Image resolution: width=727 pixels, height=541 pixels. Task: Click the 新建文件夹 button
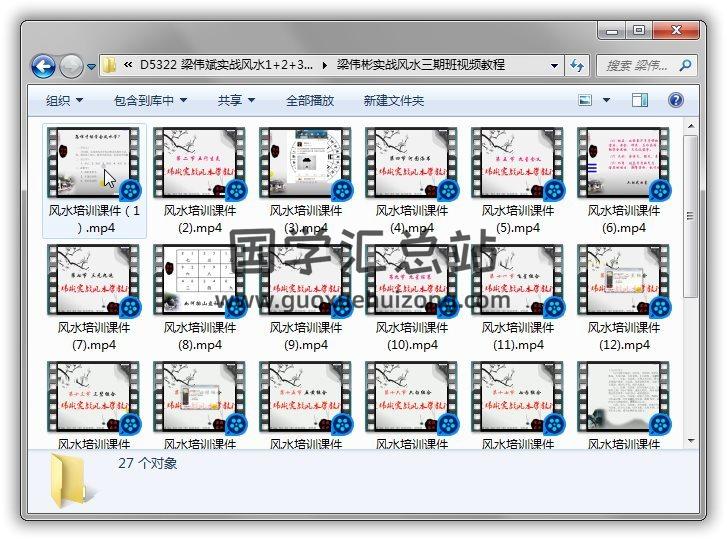click(x=394, y=100)
